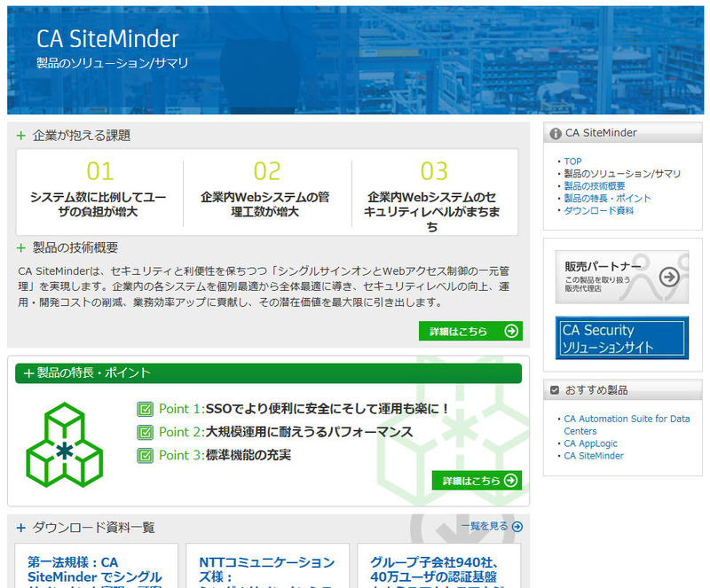Open the CA Automation Suite for Data Centers link
Viewport: 710px width, 588px height.
(x=626, y=424)
